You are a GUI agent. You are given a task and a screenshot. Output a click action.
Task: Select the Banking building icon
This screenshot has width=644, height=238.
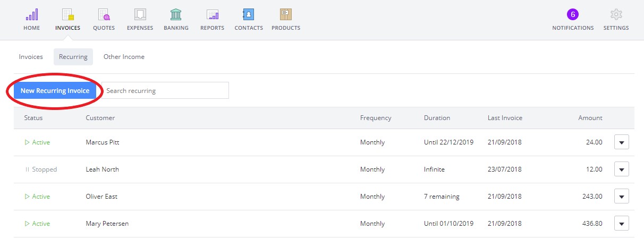(x=176, y=14)
